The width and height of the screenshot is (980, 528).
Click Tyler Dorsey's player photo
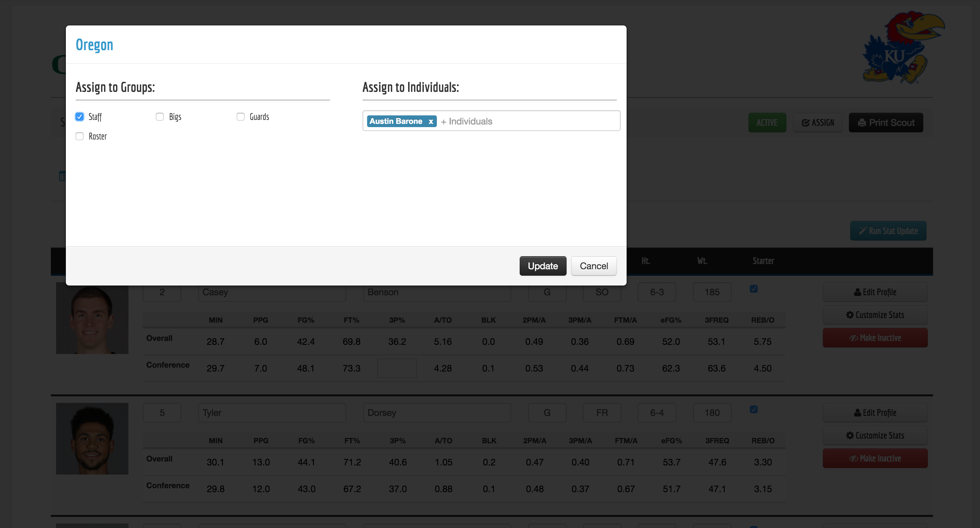pos(92,439)
